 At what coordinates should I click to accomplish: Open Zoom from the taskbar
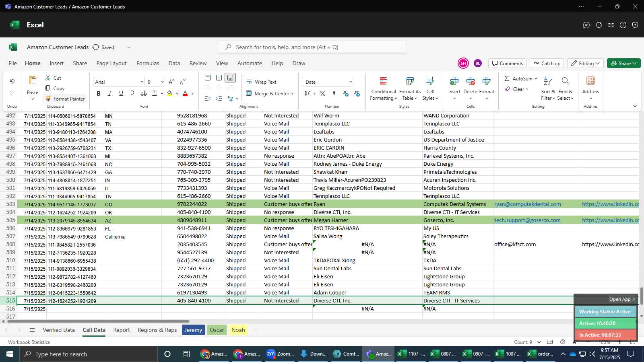280,354
